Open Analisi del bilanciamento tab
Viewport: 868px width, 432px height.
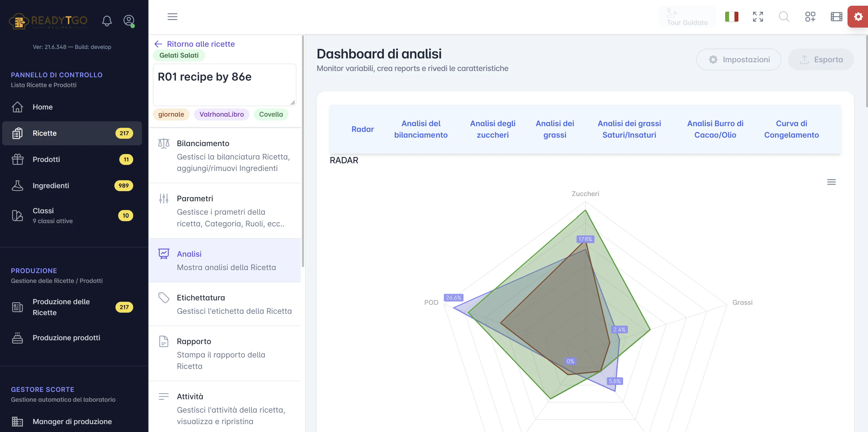(x=421, y=129)
